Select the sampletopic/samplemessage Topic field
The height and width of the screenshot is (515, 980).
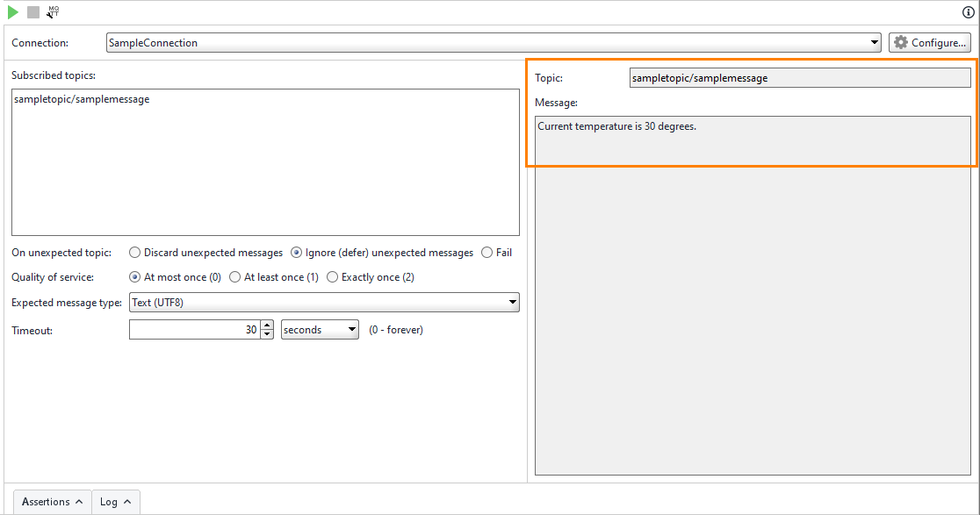tap(799, 77)
